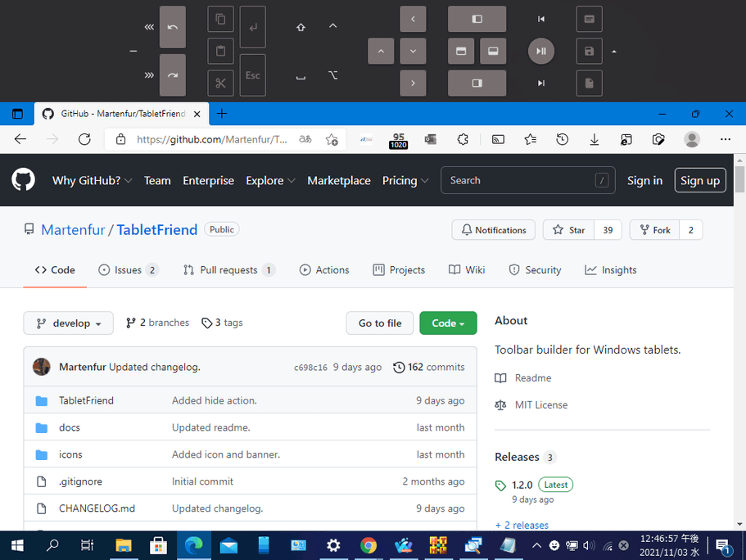Tap the up arrow key button

point(381,51)
